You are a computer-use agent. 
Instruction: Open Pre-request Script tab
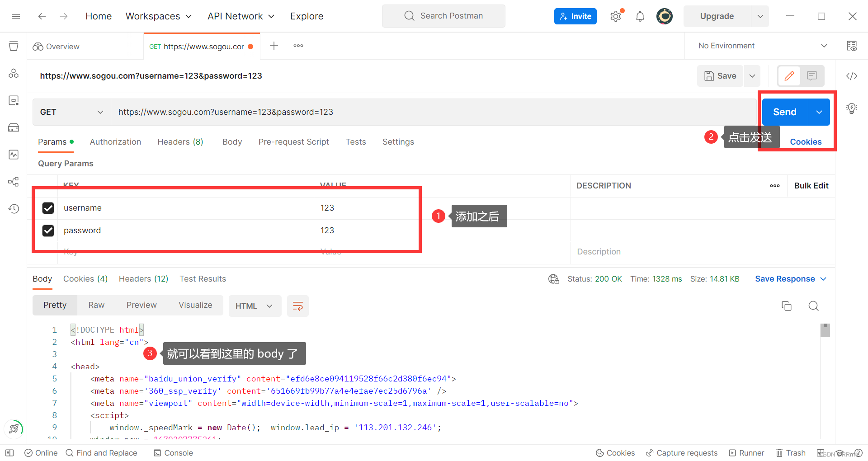click(294, 142)
